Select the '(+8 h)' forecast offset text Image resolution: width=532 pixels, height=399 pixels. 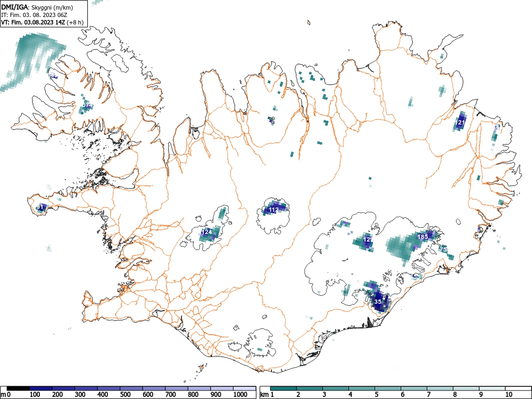(x=76, y=22)
